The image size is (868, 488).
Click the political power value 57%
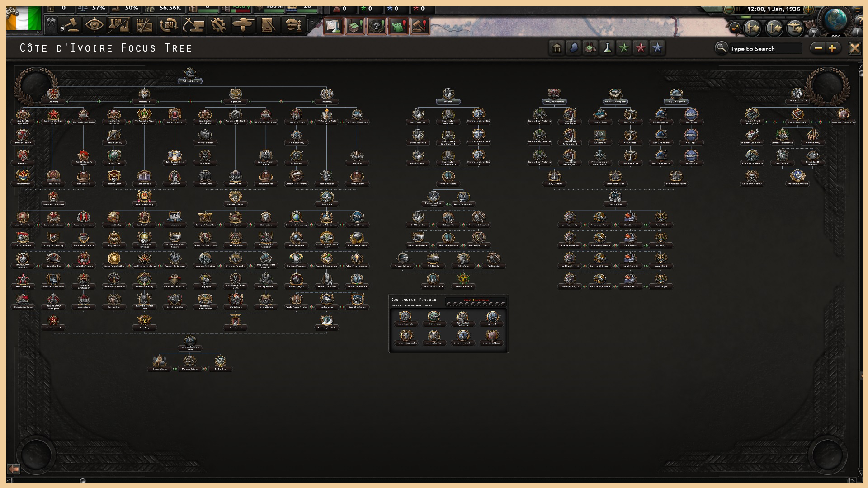98,8
